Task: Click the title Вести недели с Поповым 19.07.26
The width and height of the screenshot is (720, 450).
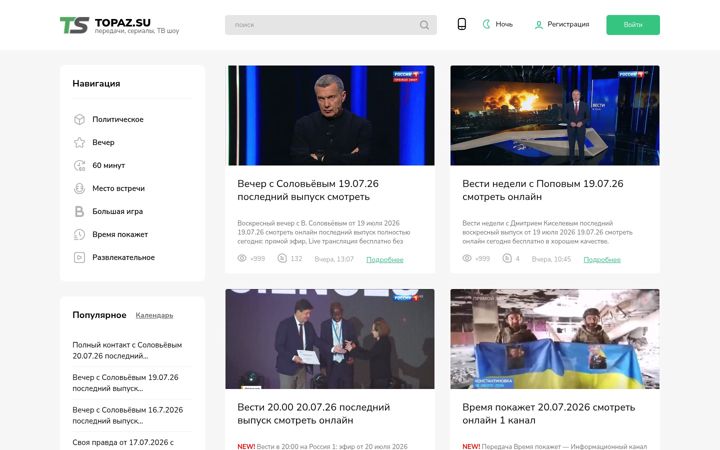Action: point(543,190)
